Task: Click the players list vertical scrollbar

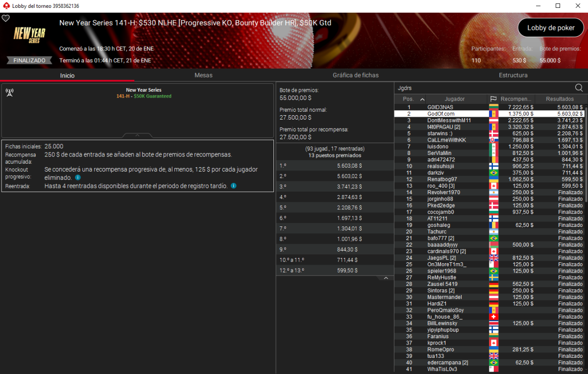Action: pyautogui.click(x=586, y=152)
